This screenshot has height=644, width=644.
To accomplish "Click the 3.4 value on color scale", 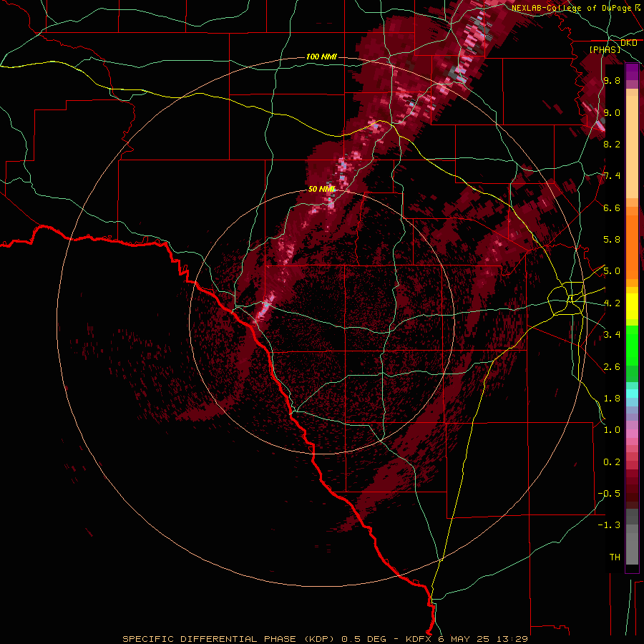I will tap(612, 335).
